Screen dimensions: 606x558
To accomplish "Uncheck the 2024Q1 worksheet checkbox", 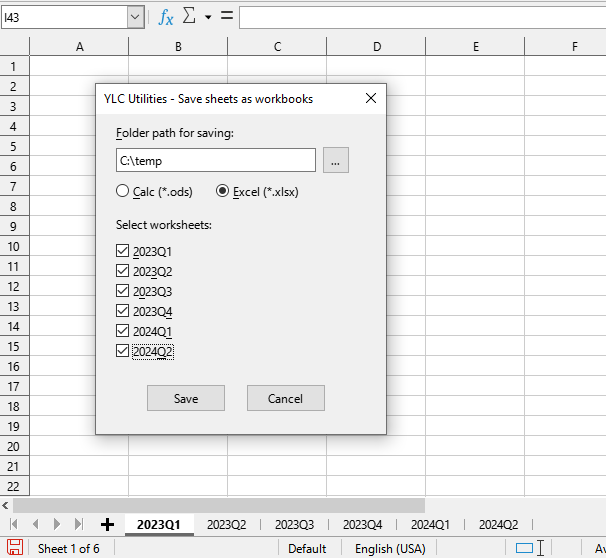I will 123,331.
